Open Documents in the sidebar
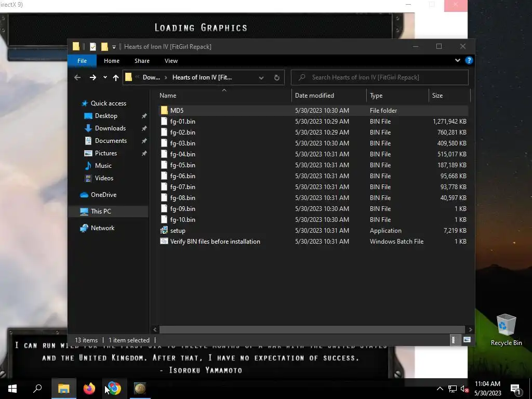Screen dimensions: 532x399 coord(111,141)
